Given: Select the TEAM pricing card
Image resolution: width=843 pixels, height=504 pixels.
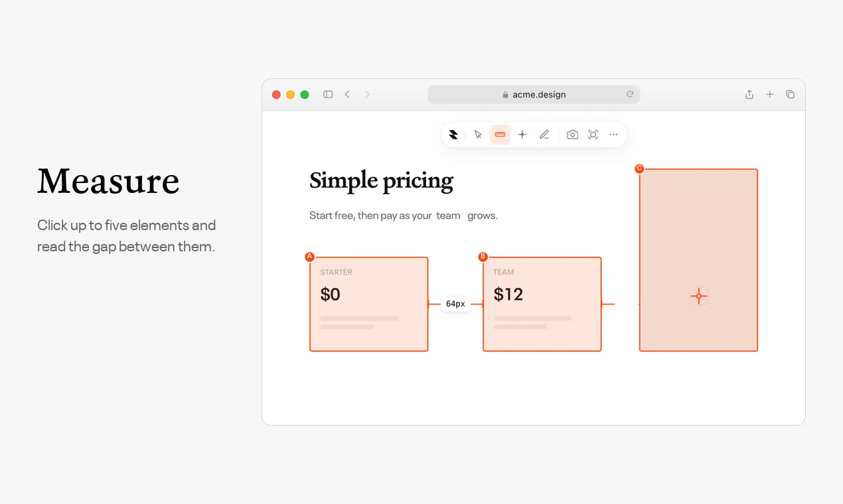Looking at the screenshot, I should coord(542,304).
